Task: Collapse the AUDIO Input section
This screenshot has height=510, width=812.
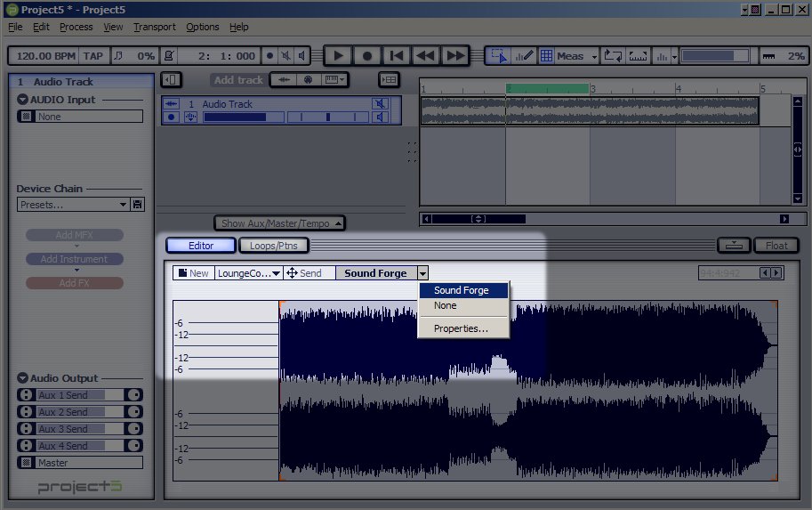Action: [22, 100]
